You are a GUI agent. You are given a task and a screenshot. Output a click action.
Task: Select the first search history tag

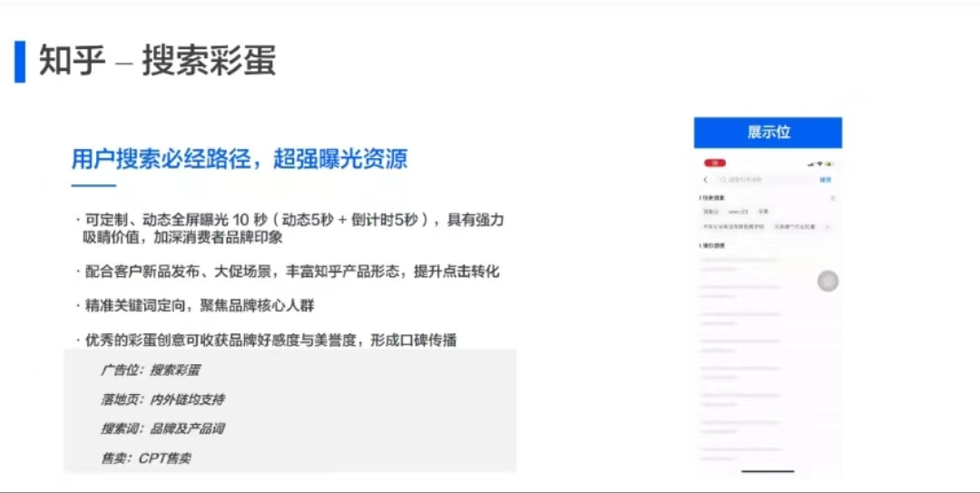710,212
